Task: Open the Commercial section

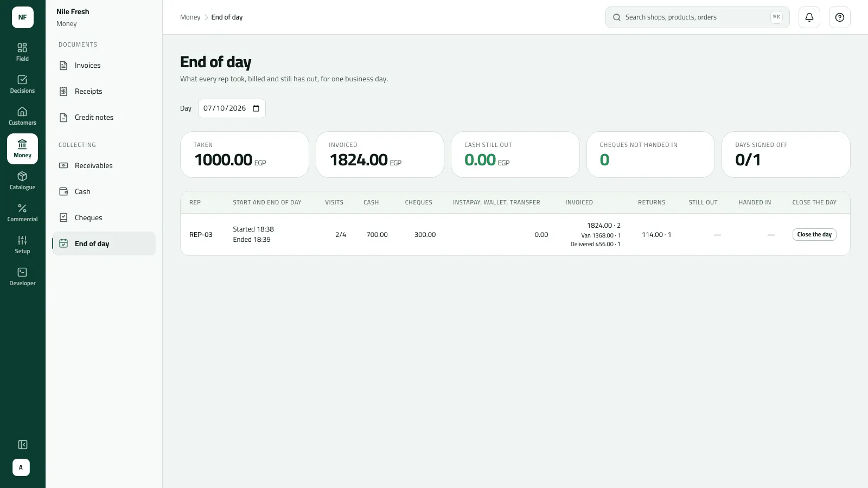Action: [22, 213]
